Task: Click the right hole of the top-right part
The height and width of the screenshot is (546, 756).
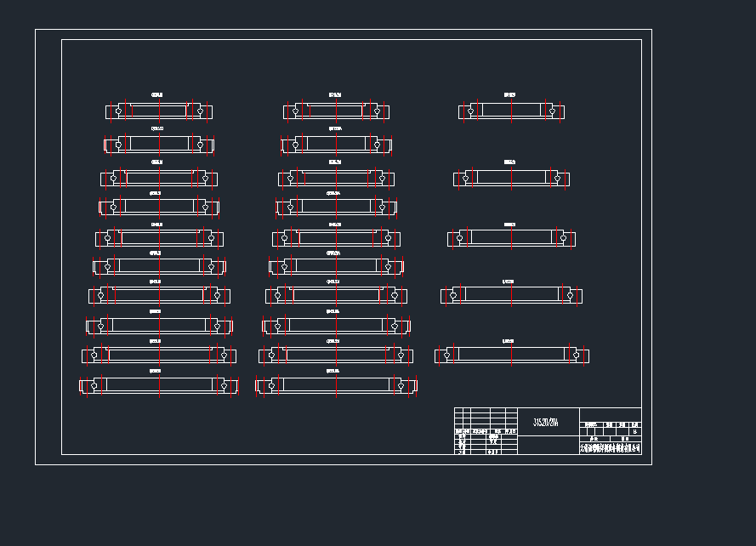Action: 551,111
